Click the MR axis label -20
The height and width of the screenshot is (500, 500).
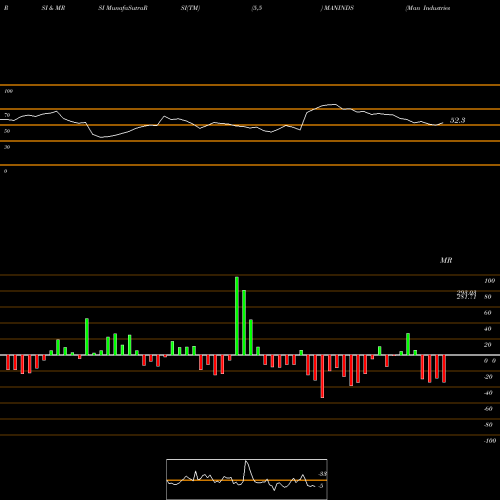[488, 377]
